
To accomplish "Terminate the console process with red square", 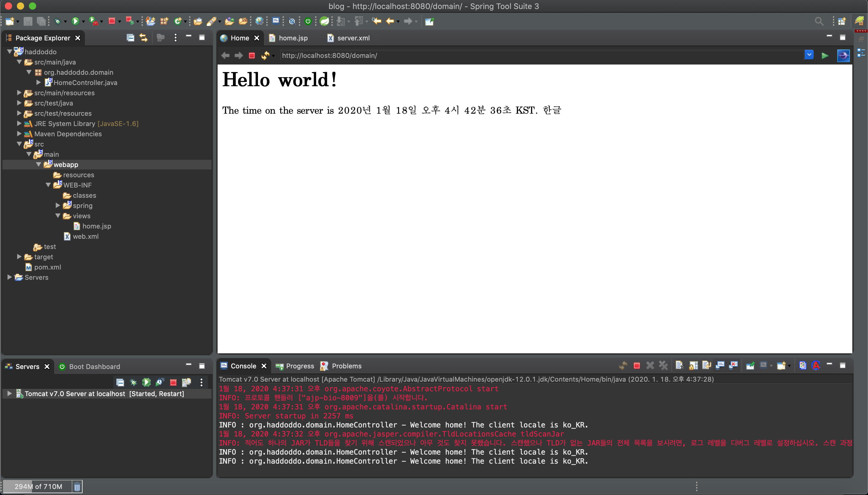I will point(637,366).
